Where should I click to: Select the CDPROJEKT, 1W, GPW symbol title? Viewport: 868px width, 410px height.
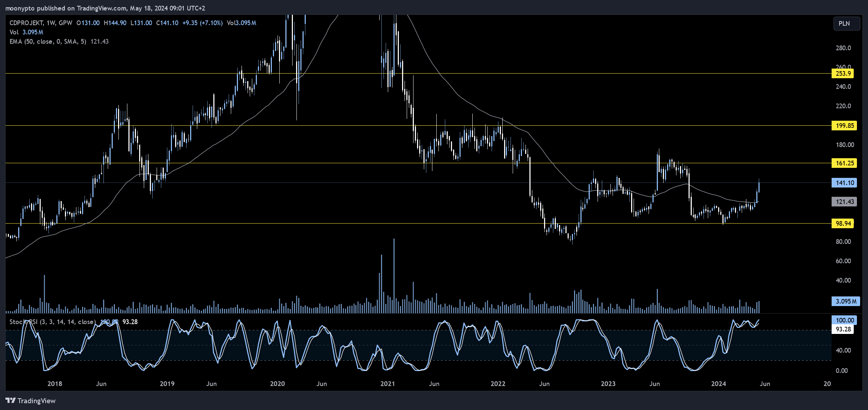[x=41, y=23]
